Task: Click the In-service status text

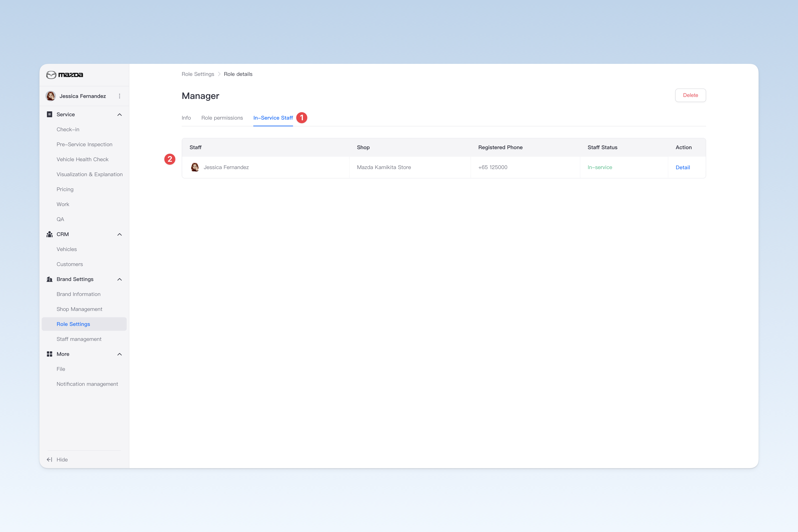Action: [600, 167]
